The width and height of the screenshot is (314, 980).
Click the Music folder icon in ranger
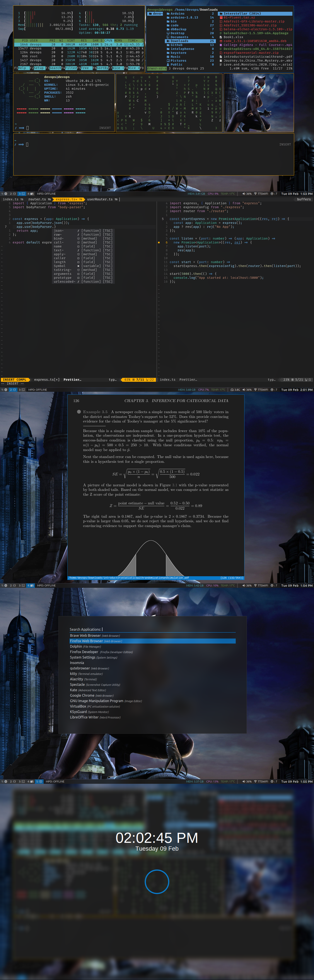(x=168, y=57)
